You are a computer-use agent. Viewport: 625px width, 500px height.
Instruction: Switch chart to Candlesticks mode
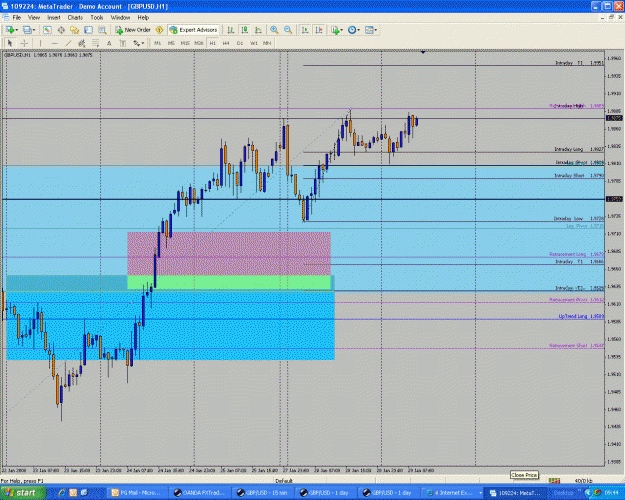click(x=244, y=30)
